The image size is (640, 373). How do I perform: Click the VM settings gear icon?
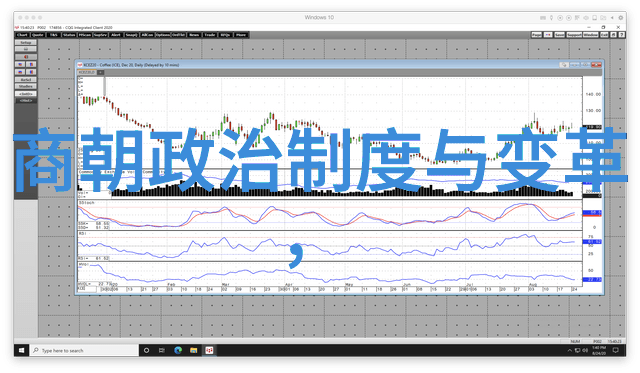click(x=621, y=18)
